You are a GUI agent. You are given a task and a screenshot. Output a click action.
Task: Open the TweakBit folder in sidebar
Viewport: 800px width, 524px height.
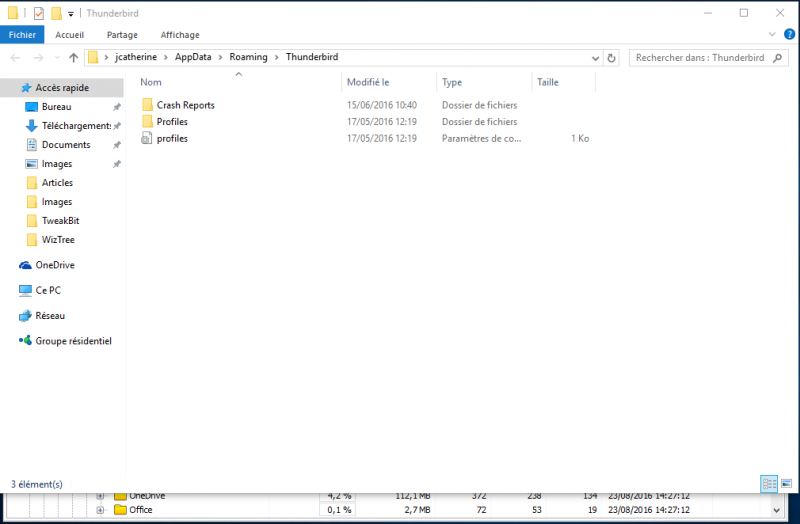62,221
